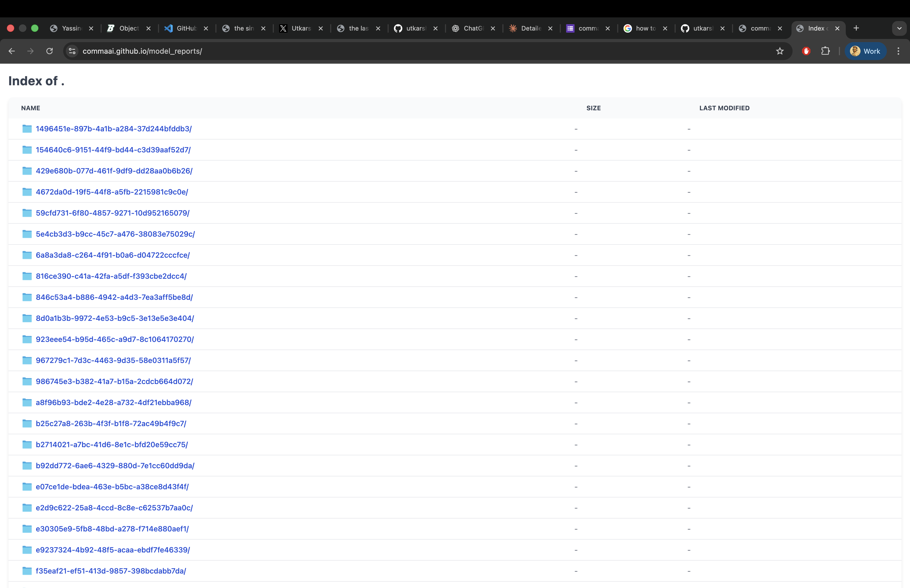The height and width of the screenshot is (588, 910).
Task: Open folder 429e680b-077d-461f-9df9-dd28aa0b6b26
Action: tap(114, 171)
